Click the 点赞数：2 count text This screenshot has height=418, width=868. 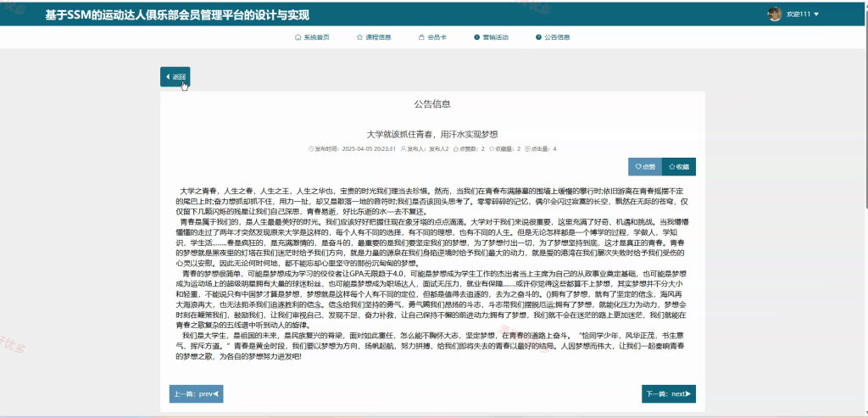pos(471,149)
